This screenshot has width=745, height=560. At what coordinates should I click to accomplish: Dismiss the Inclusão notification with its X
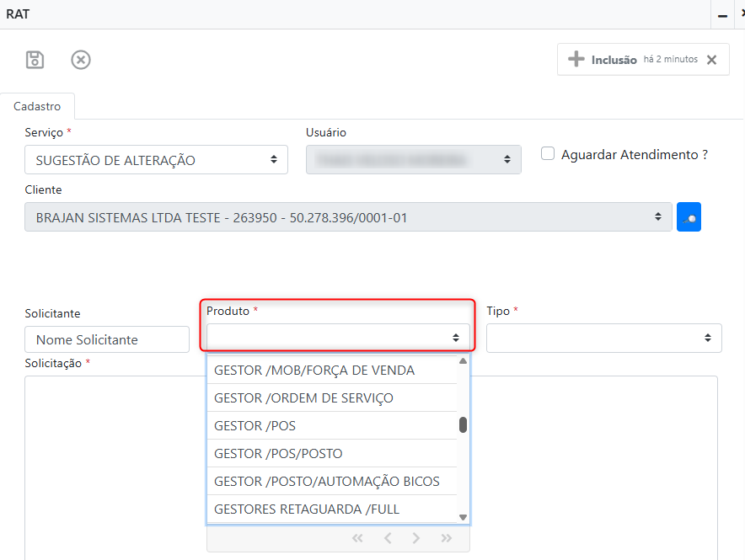coord(711,60)
